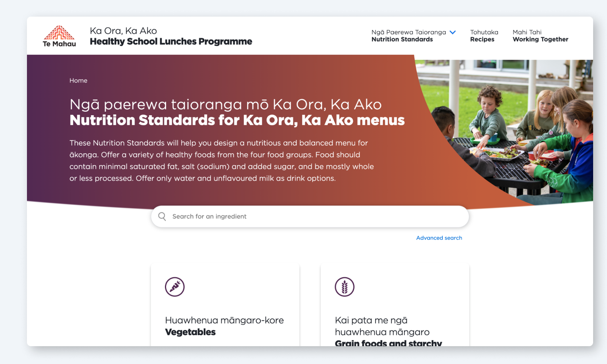Click the Home breadcrumb link
The image size is (607, 364).
click(x=79, y=80)
